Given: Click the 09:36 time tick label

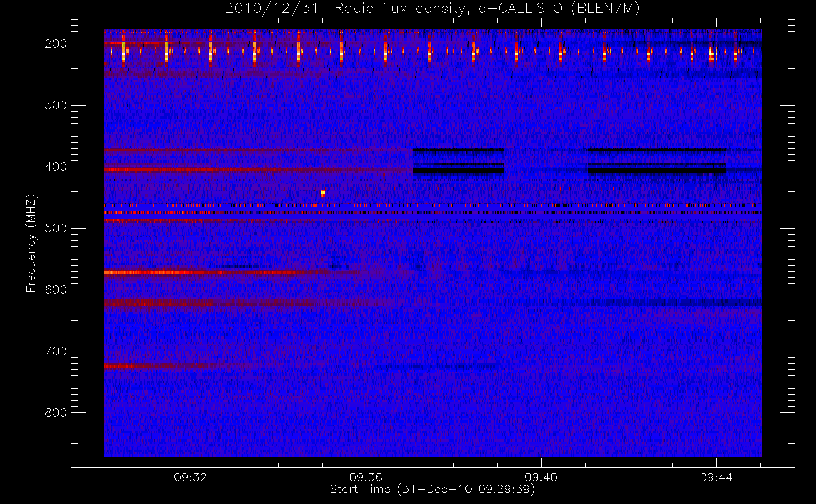Looking at the screenshot, I should pyautogui.click(x=366, y=477).
